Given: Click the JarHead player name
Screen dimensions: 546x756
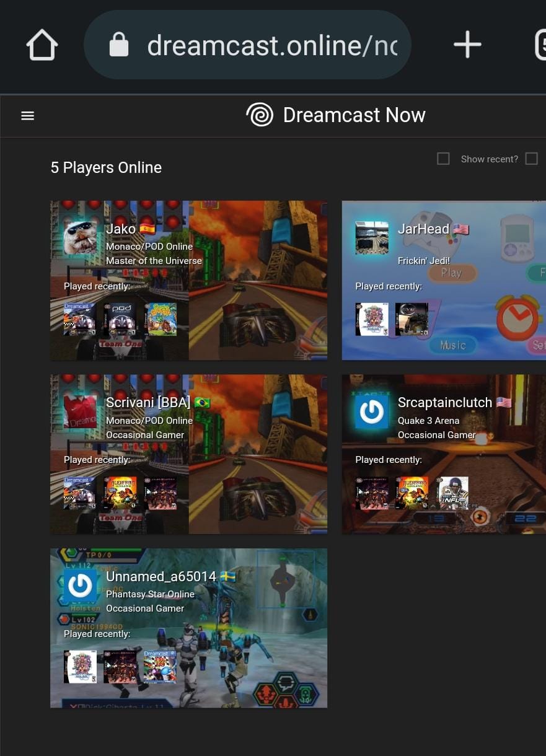Looking at the screenshot, I should click(423, 229).
